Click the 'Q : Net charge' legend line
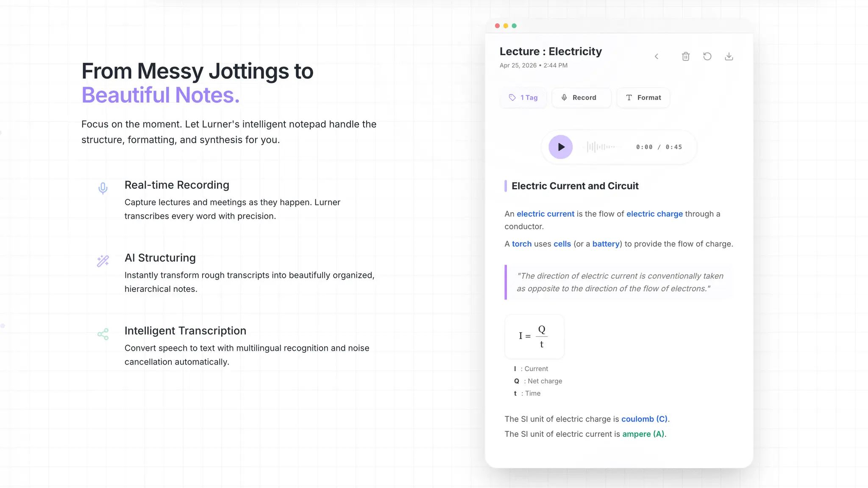Image resolution: width=868 pixels, height=488 pixels. [538, 381]
